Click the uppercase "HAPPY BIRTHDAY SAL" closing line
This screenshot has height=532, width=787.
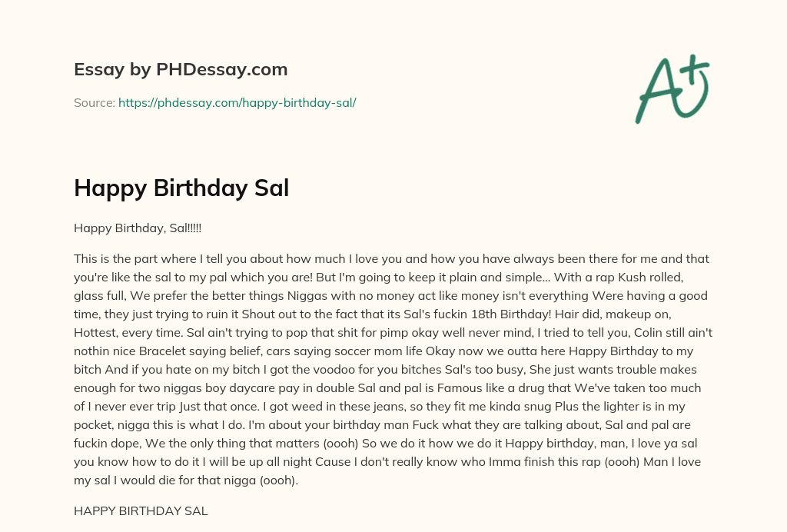[141, 510]
